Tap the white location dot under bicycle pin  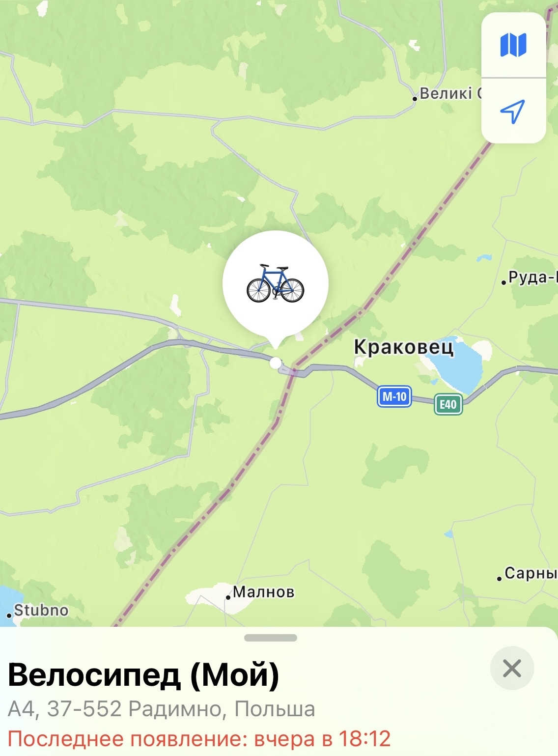(276, 363)
